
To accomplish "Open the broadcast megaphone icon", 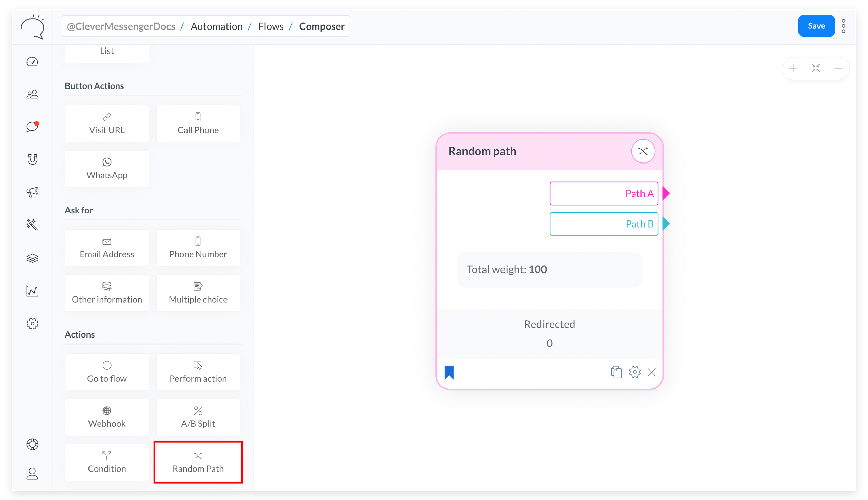I will 32,192.
